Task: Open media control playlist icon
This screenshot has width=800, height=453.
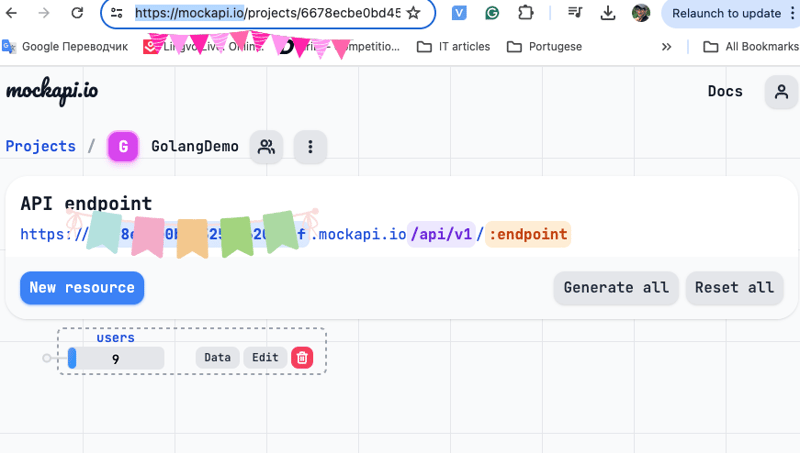Action: tap(575, 12)
